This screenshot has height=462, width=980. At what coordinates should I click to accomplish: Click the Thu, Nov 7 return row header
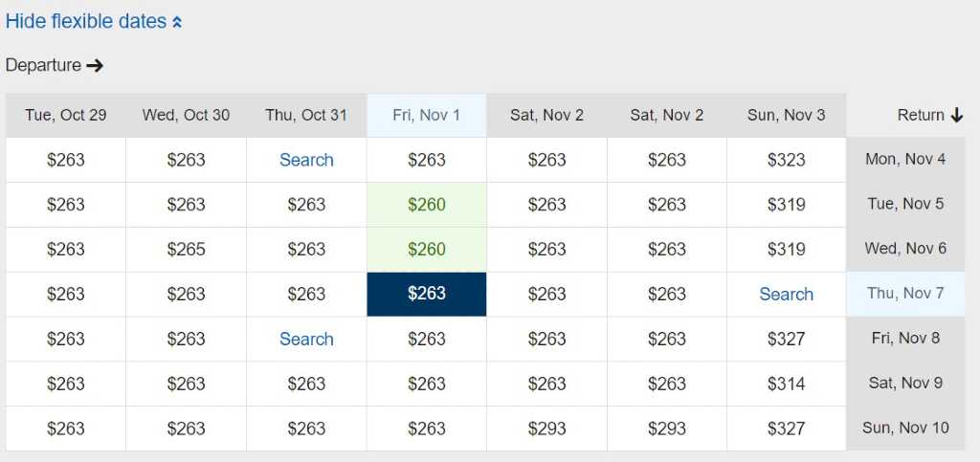point(905,294)
